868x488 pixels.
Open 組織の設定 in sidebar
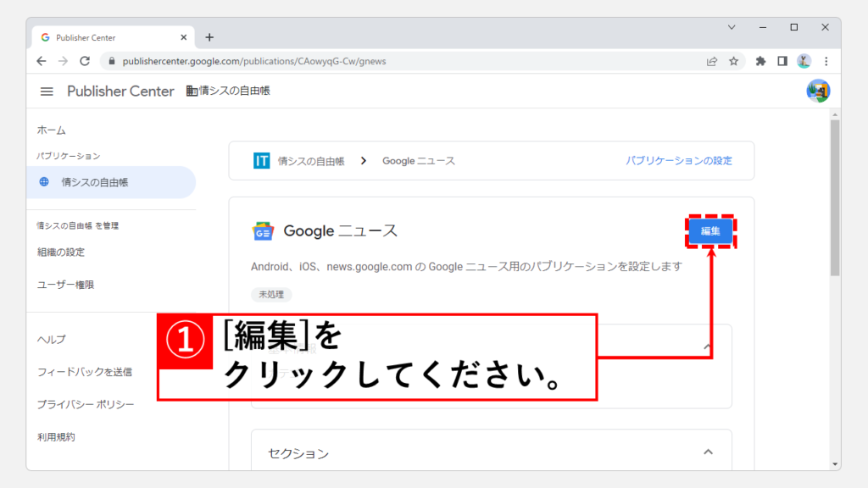[x=61, y=252]
